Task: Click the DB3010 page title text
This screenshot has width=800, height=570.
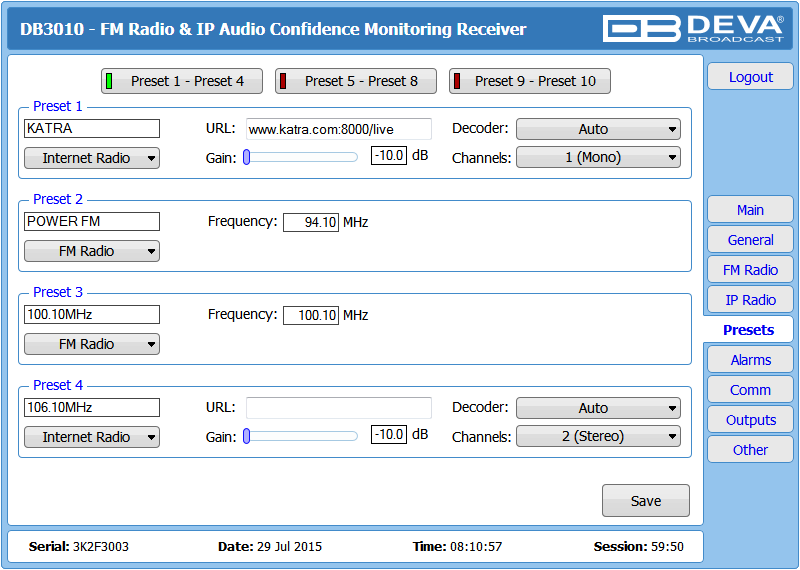Action: [x=273, y=29]
